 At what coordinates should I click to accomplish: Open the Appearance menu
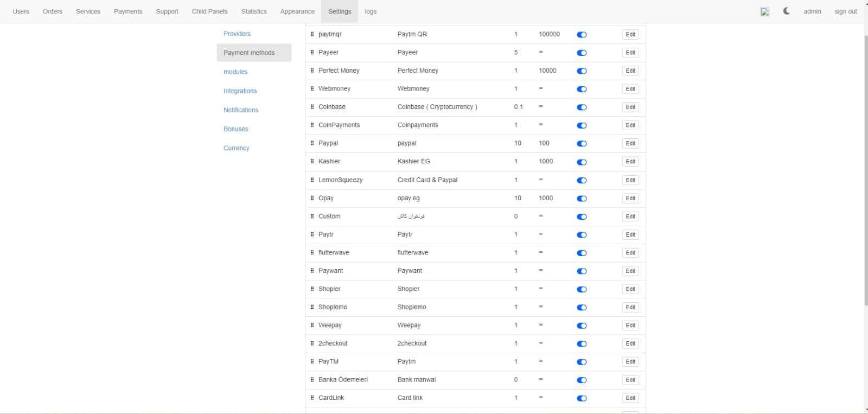[297, 11]
